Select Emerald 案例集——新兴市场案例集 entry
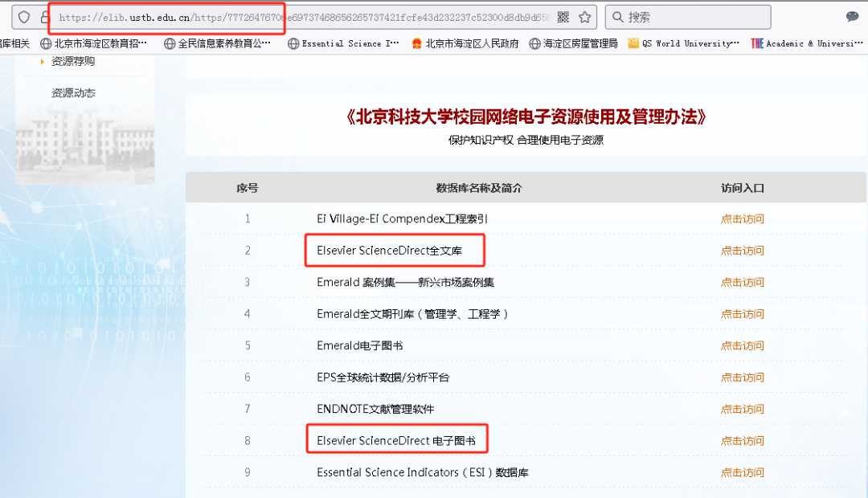Screen dimensions: 868x498 (x=405, y=282)
